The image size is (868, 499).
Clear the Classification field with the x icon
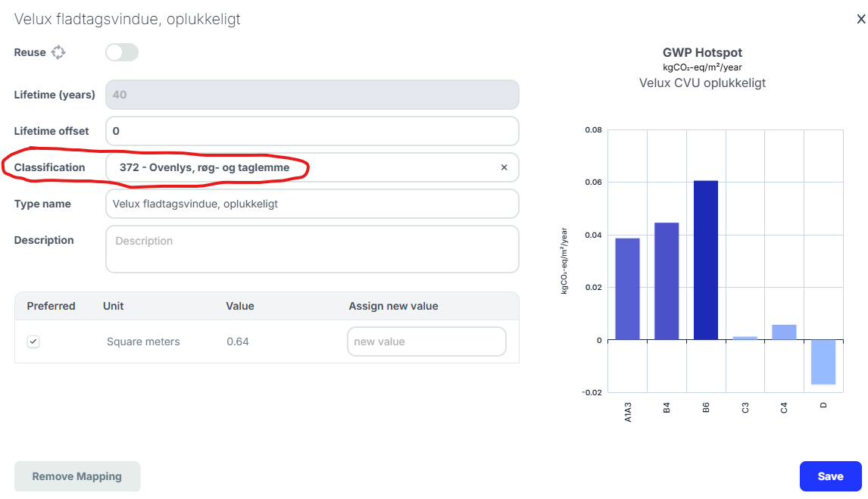504,167
